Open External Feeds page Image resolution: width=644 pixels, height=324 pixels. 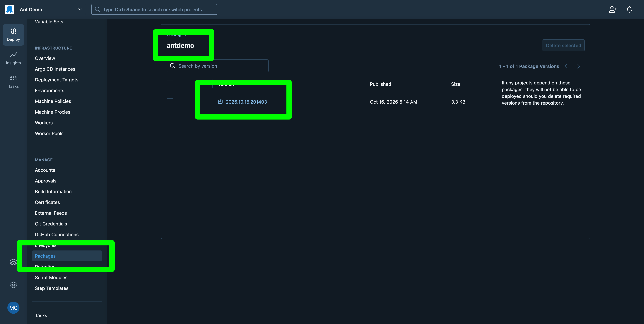point(51,213)
